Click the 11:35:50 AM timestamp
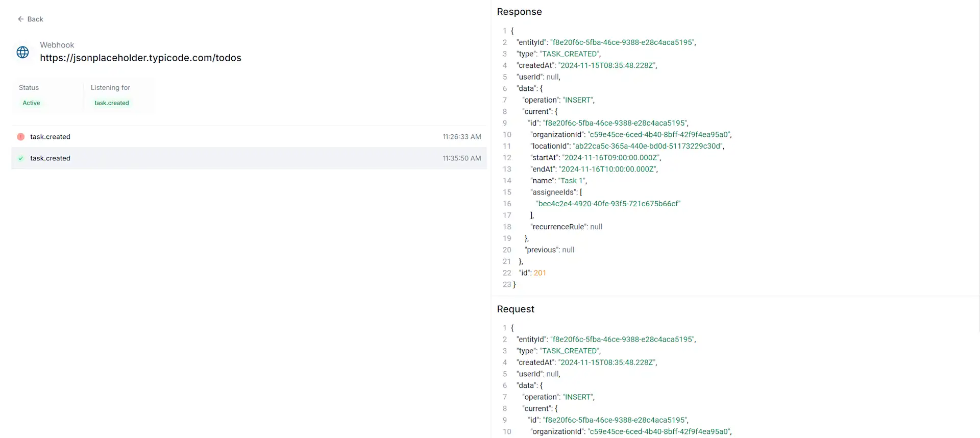 462,158
